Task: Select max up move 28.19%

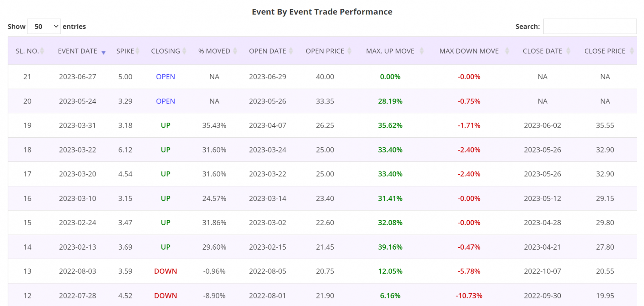Action: [390, 101]
